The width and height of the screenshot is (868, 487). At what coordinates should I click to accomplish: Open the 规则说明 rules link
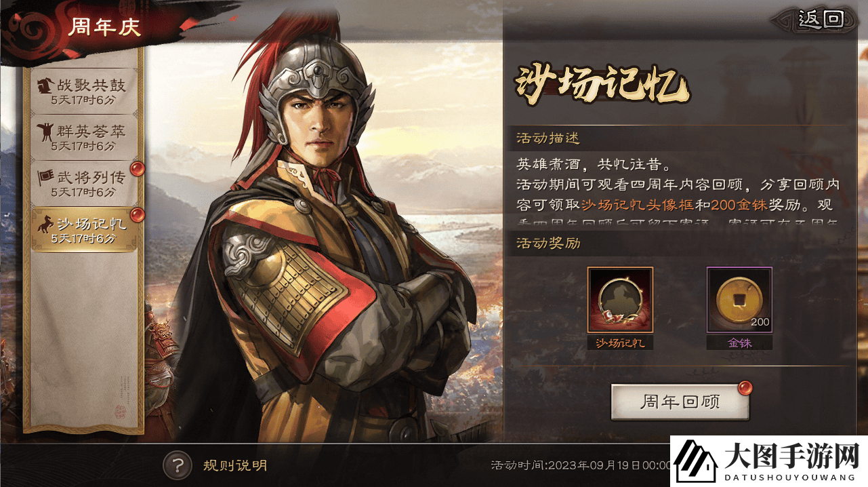click(235, 465)
